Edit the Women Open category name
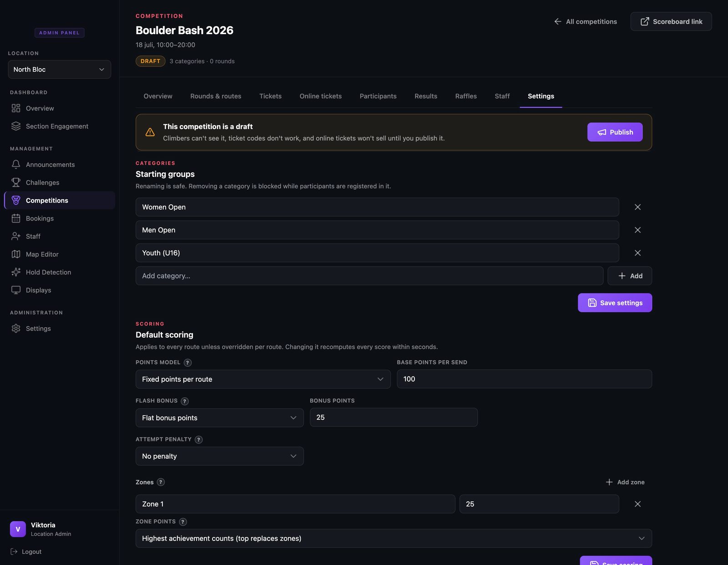The image size is (728, 565). (377, 207)
